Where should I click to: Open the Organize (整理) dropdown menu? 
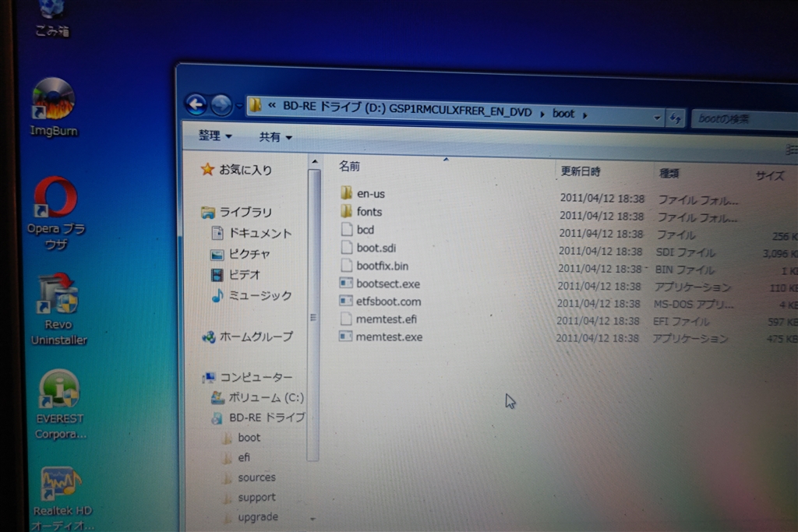(x=215, y=136)
